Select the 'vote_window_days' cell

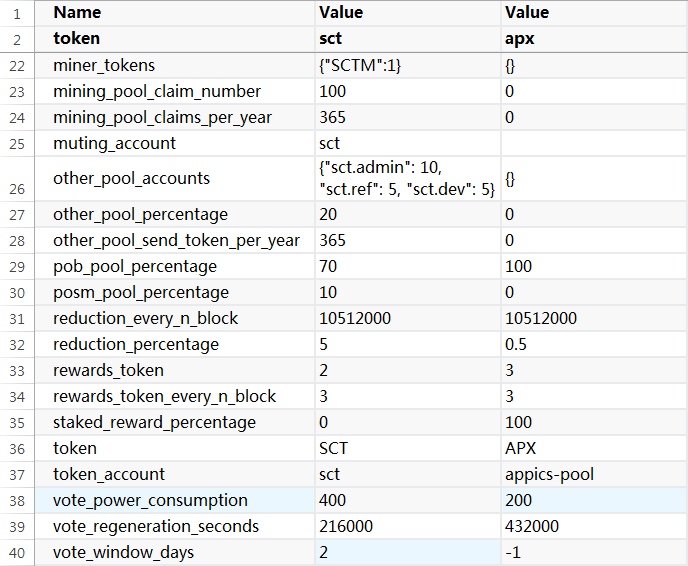click(x=175, y=552)
